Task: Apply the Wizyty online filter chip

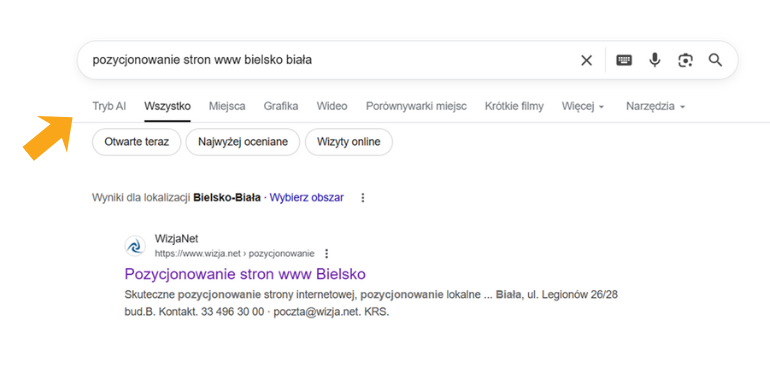Action: pos(349,142)
